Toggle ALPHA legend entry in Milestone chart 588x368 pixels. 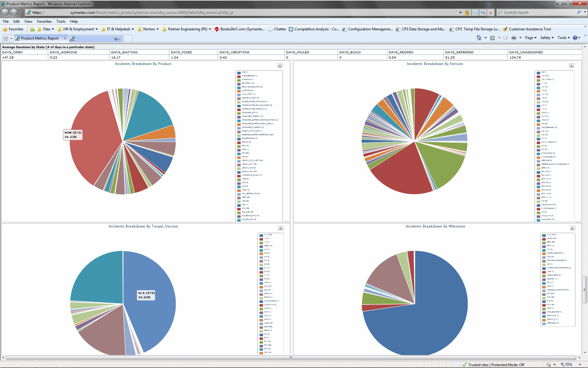(551, 239)
